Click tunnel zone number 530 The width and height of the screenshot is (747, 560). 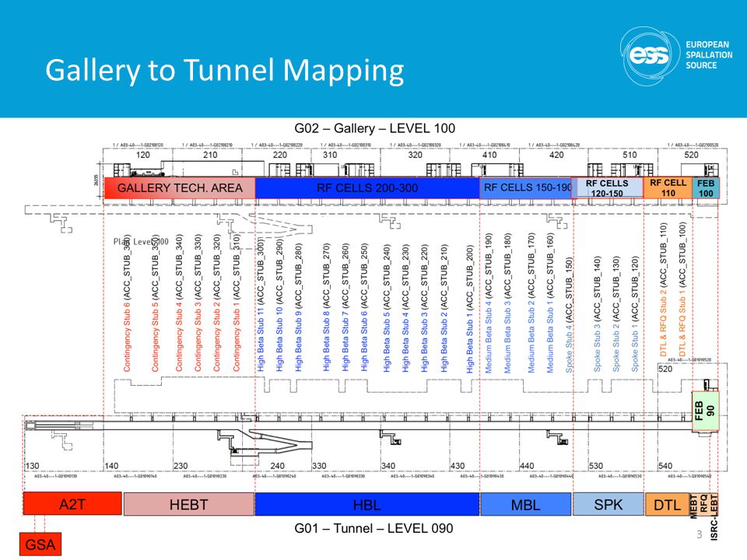click(596, 466)
